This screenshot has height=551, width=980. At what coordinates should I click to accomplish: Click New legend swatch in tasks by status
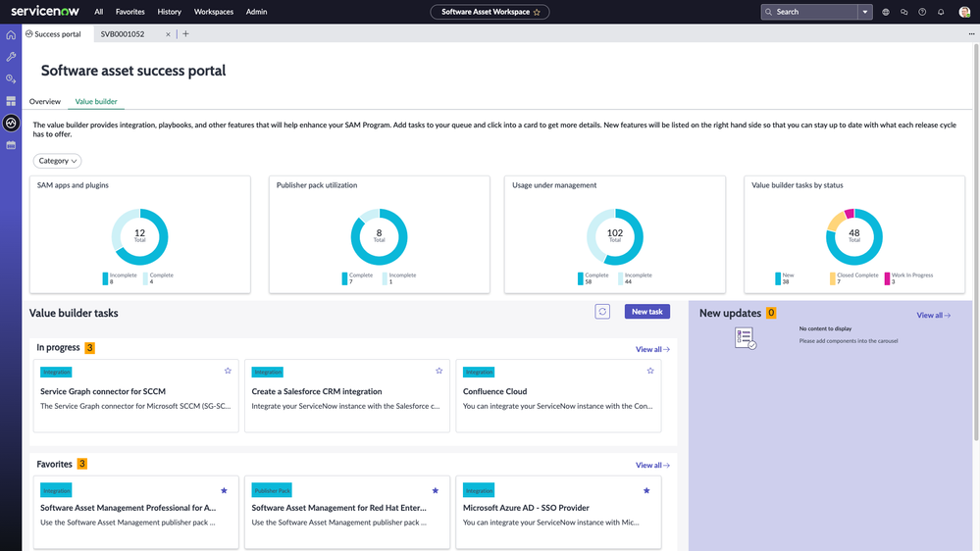click(778, 278)
